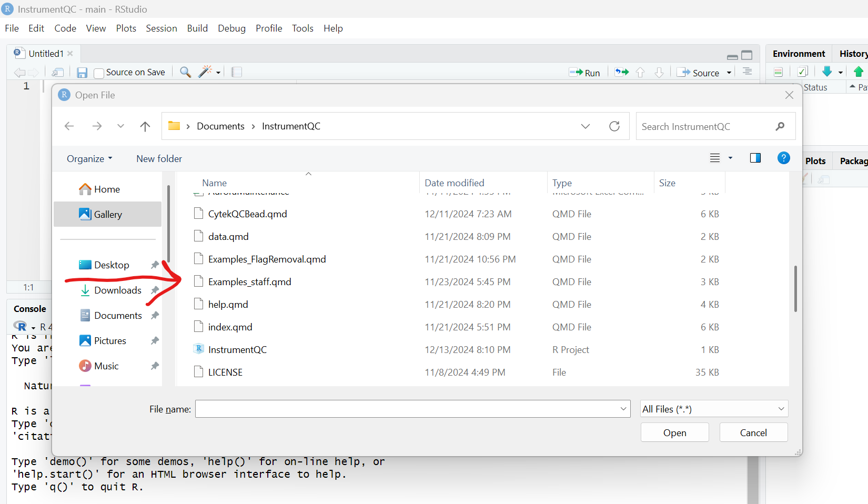Click the blue help question mark icon
The image size is (868, 504).
pos(783,158)
